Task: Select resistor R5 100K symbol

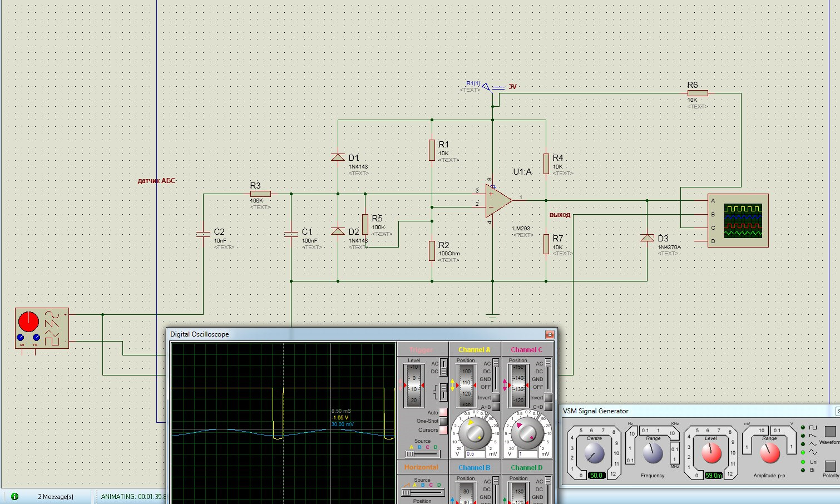Action: click(365, 224)
